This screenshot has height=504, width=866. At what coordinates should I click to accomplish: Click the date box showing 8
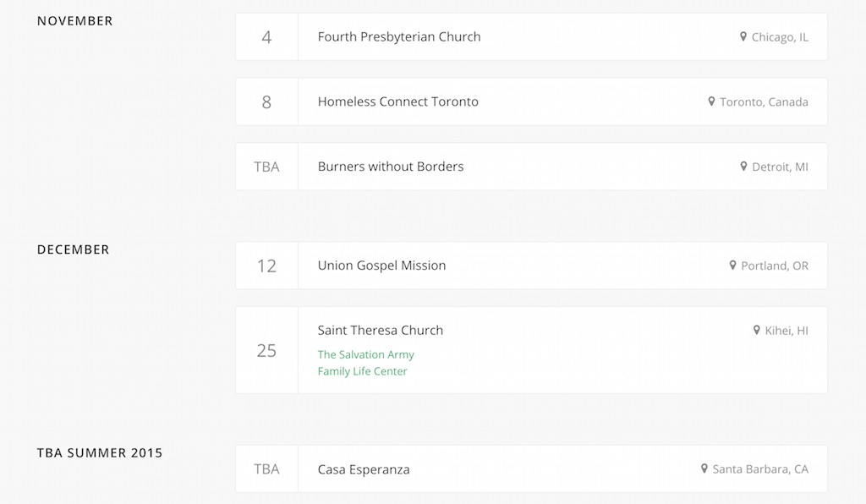point(266,101)
